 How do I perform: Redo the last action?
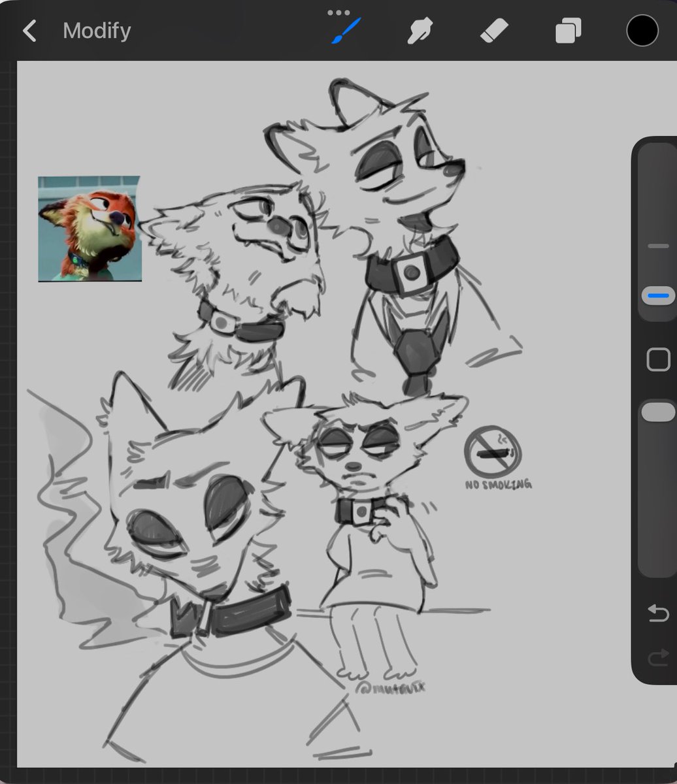coord(658,657)
